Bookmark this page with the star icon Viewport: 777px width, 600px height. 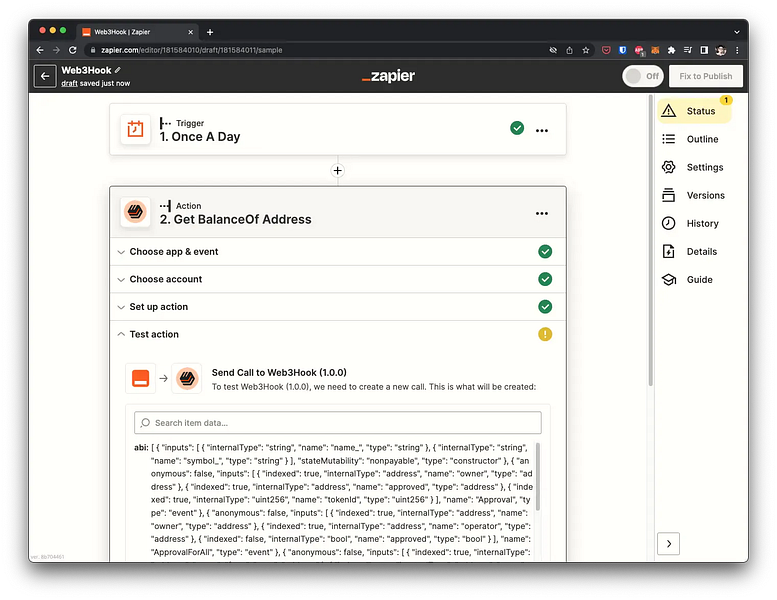click(586, 50)
